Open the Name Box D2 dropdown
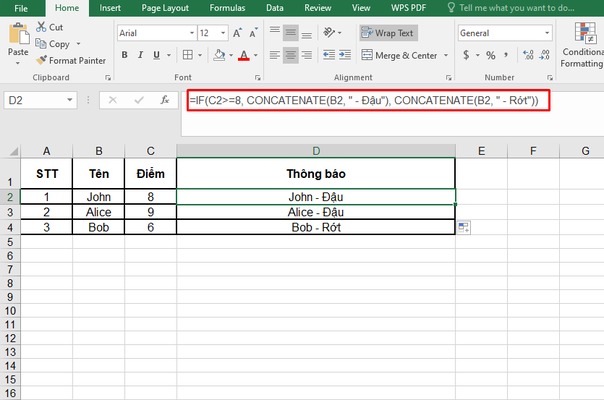 (69, 100)
